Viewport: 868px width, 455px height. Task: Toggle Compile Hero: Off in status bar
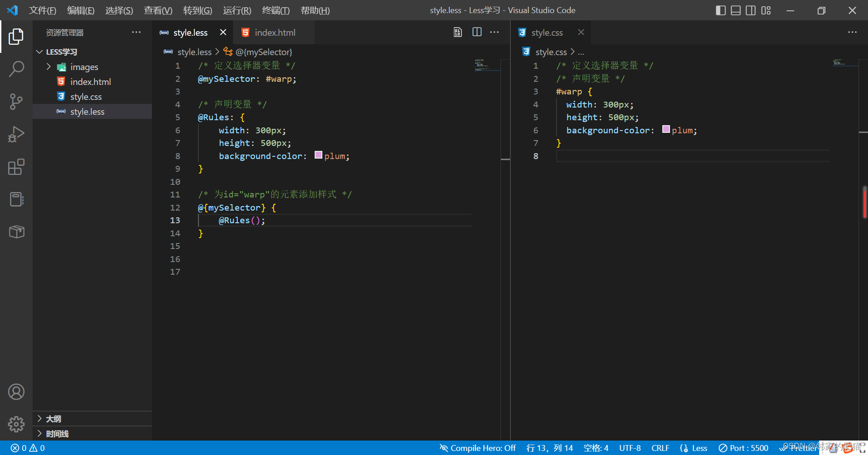477,448
